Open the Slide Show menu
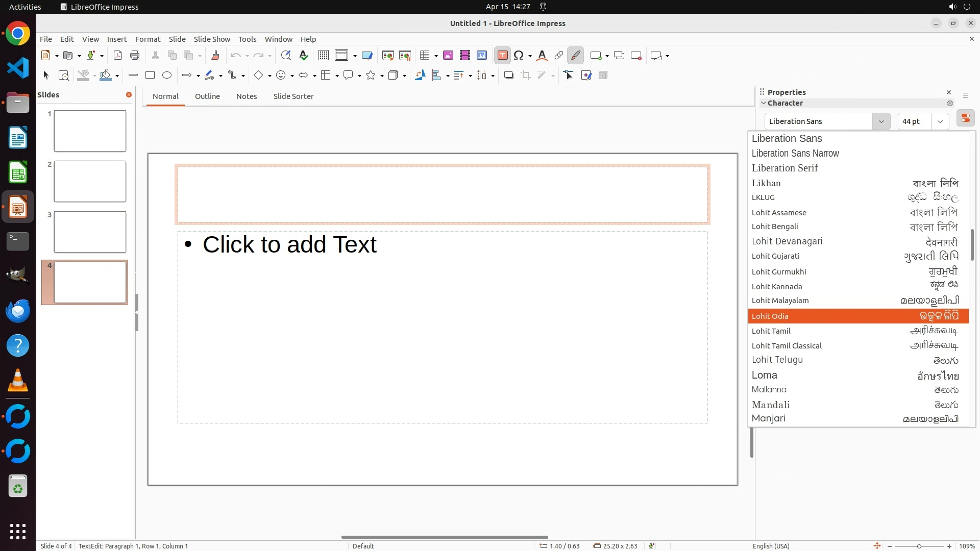The image size is (980, 551). click(212, 39)
